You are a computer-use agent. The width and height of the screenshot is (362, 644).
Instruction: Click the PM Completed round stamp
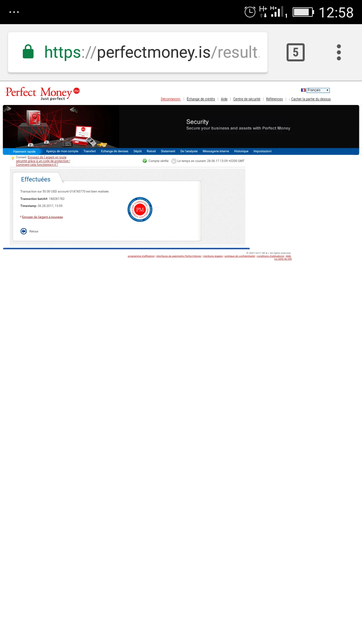(140, 209)
